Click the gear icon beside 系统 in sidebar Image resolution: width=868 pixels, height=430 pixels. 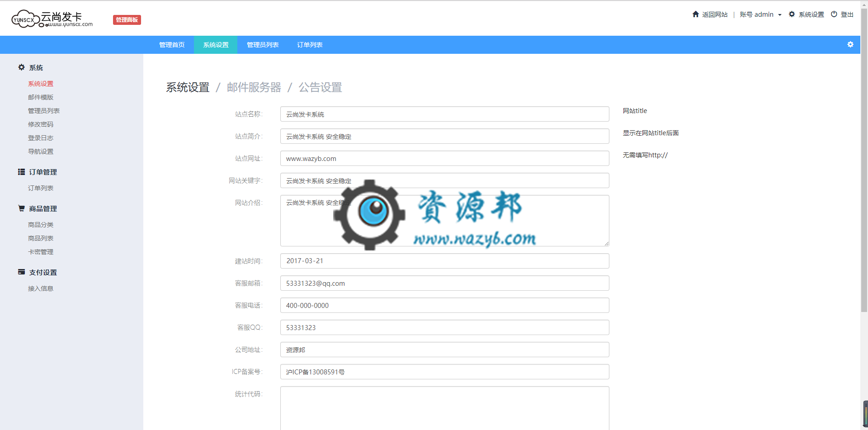pyautogui.click(x=21, y=67)
